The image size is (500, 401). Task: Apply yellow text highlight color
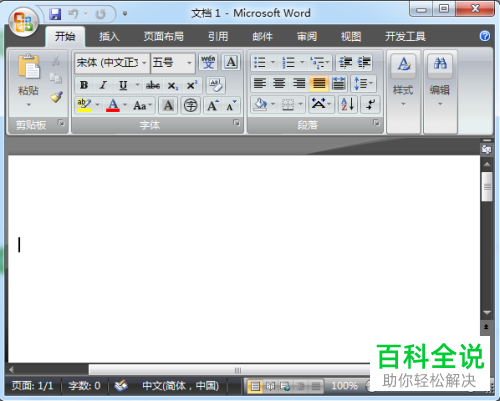pyautogui.click(x=84, y=105)
